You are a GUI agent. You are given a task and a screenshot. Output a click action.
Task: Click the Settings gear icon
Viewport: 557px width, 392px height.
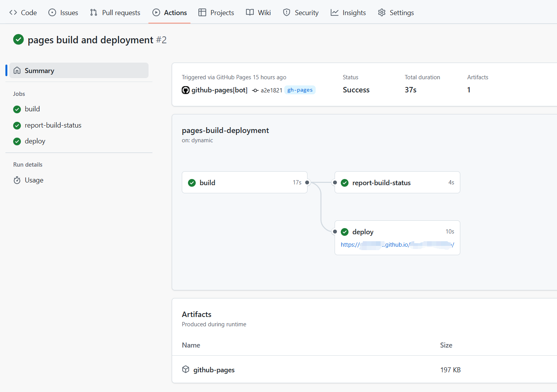[382, 12]
